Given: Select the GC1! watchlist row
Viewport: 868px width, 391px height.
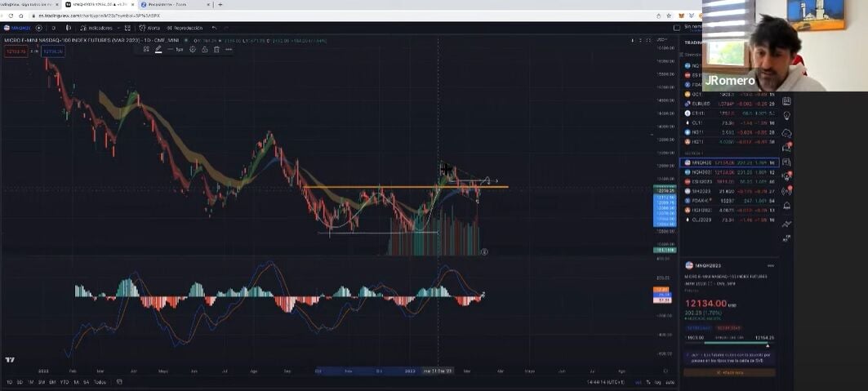Looking at the screenshot, I should coord(730,95).
